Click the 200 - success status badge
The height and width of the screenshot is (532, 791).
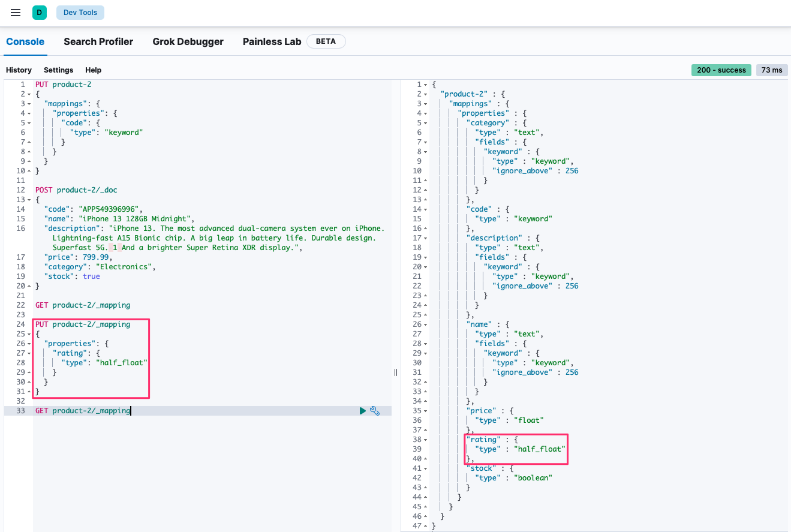(x=721, y=70)
